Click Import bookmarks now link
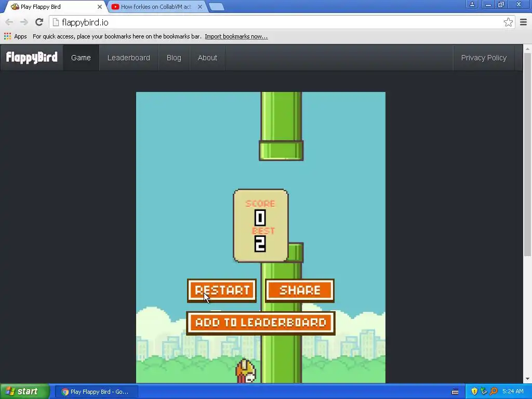Image resolution: width=532 pixels, height=399 pixels. [x=236, y=36]
